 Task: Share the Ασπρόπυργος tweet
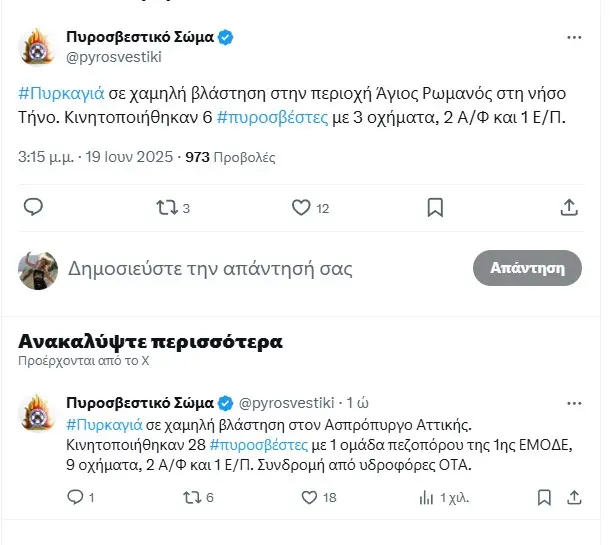[574, 496]
